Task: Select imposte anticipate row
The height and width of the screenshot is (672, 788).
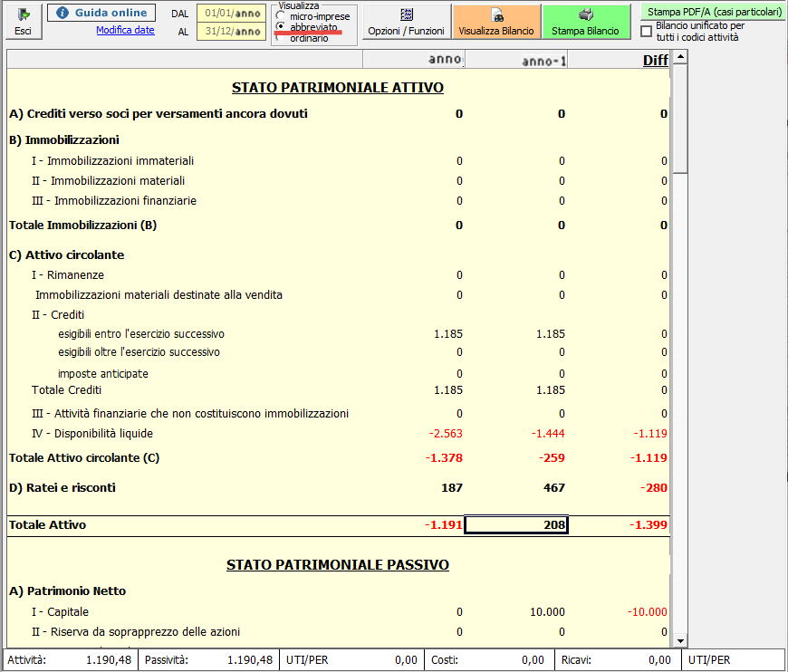Action: click(x=338, y=374)
